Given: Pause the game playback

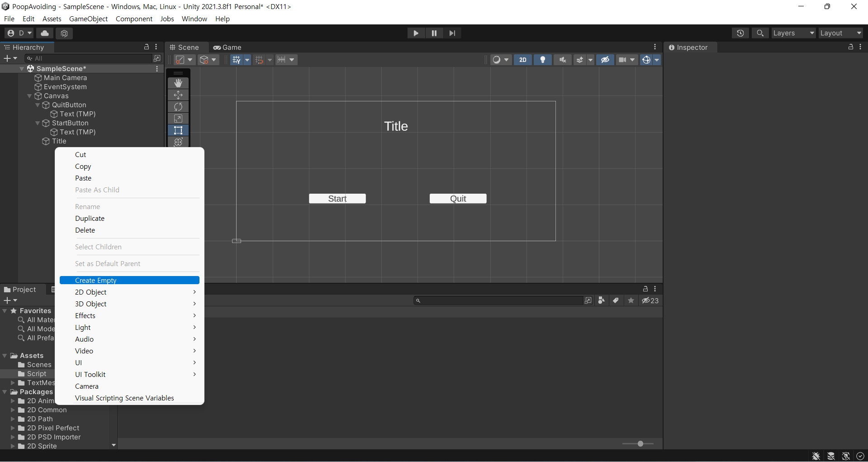Looking at the screenshot, I should point(434,33).
